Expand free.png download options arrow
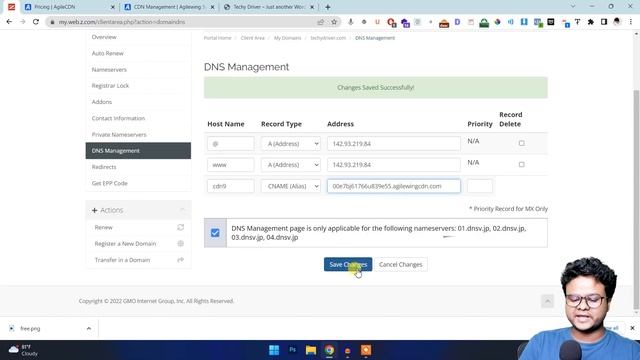 coord(89,329)
